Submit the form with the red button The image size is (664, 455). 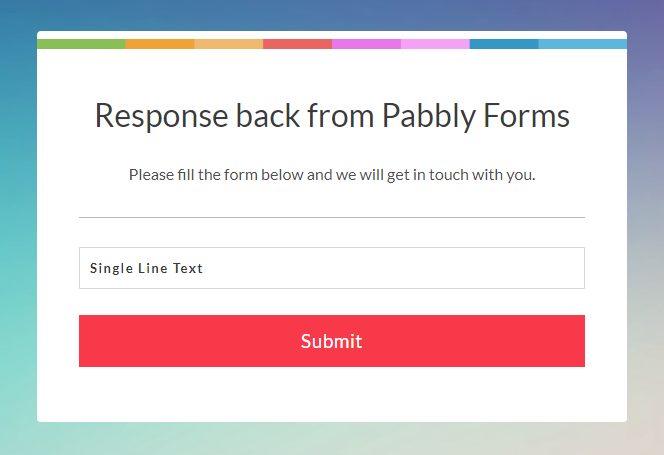point(332,341)
